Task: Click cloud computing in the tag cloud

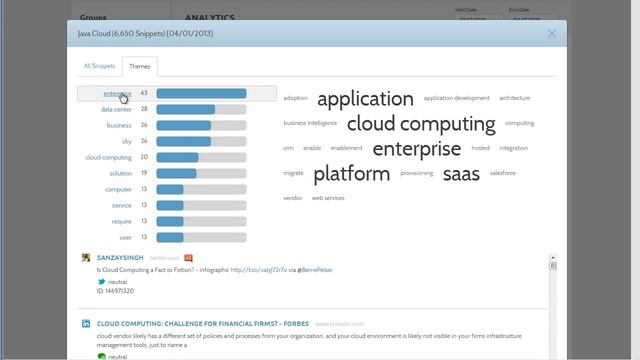Action: pyautogui.click(x=421, y=124)
